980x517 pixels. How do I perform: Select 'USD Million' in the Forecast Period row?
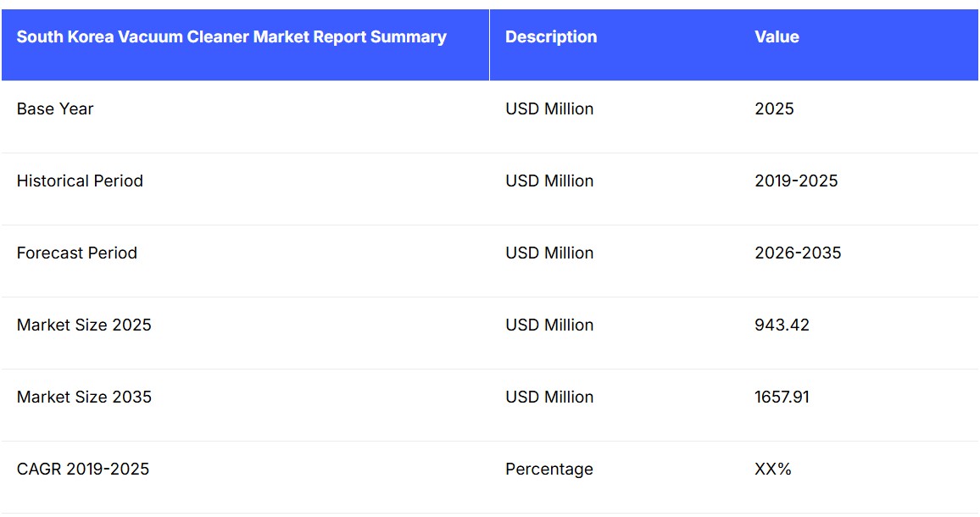(549, 253)
